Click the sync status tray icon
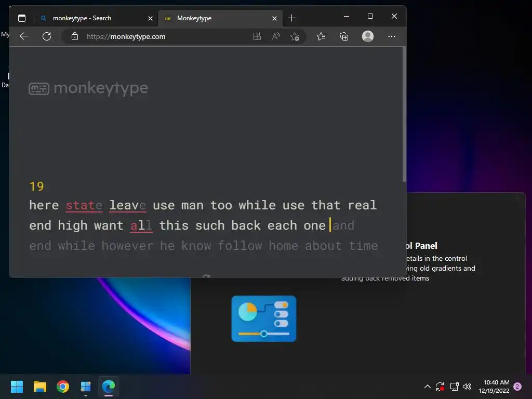 tap(440, 387)
